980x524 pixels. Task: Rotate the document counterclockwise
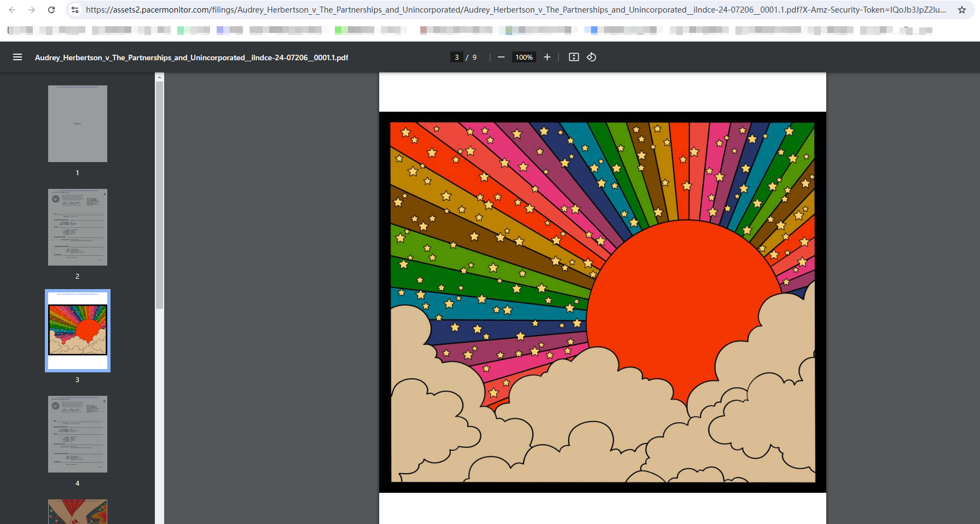(592, 57)
